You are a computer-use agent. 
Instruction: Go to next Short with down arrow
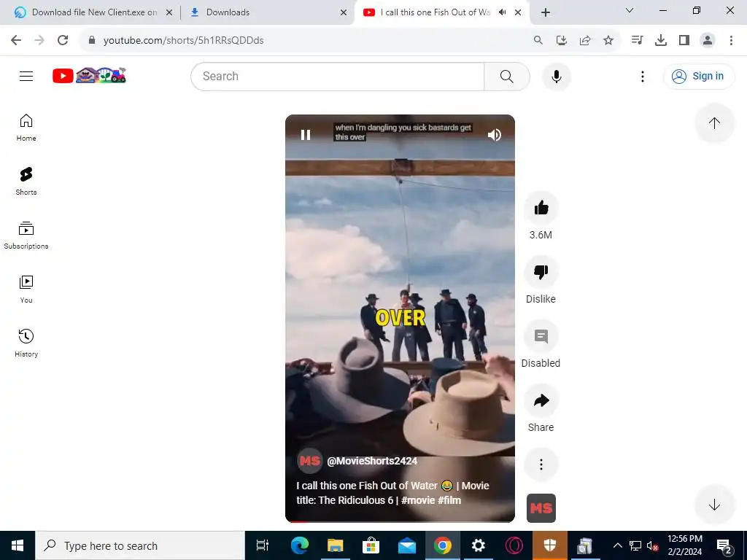[x=714, y=505]
